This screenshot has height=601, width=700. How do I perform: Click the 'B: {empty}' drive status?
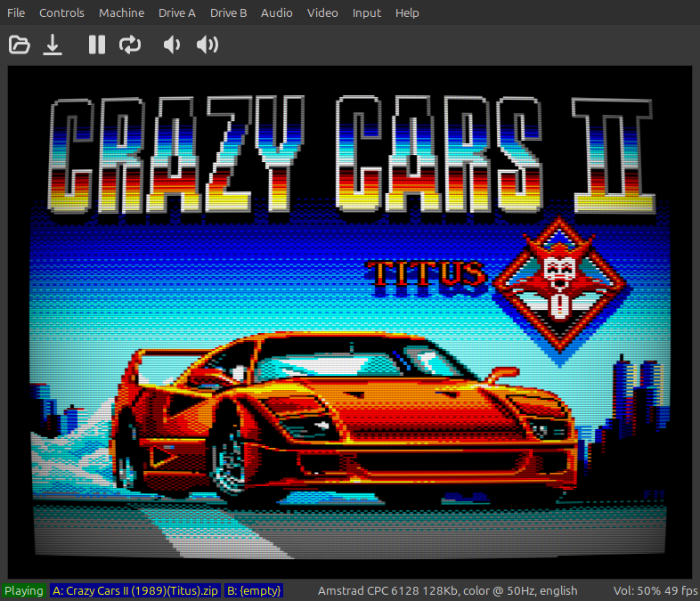[254, 590]
